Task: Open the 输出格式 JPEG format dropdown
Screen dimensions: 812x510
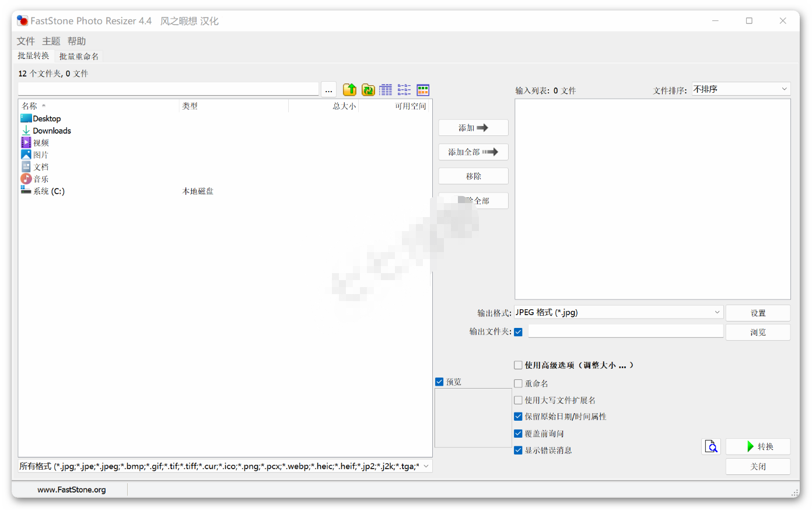Action: [x=618, y=313]
